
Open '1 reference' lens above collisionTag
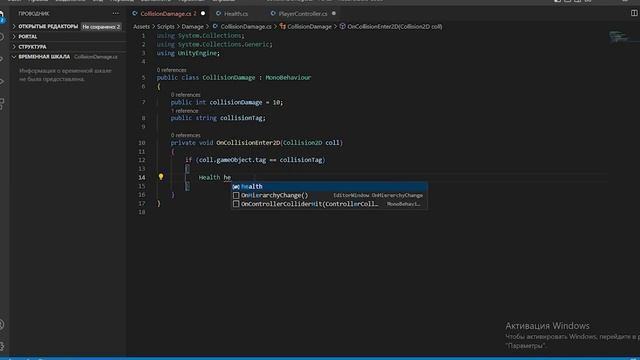tap(184, 111)
